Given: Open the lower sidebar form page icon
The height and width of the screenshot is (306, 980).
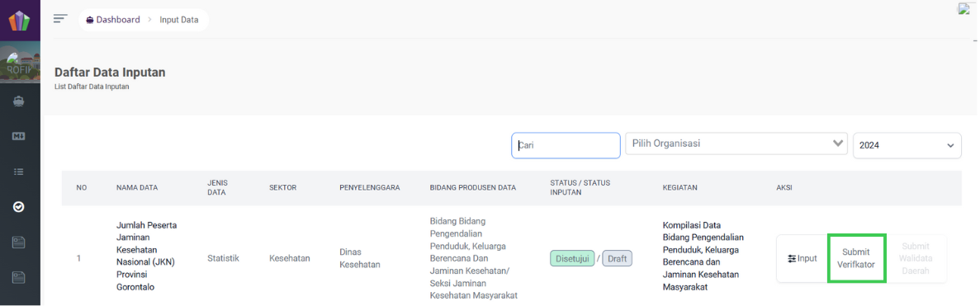Looking at the screenshot, I should [19, 277].
